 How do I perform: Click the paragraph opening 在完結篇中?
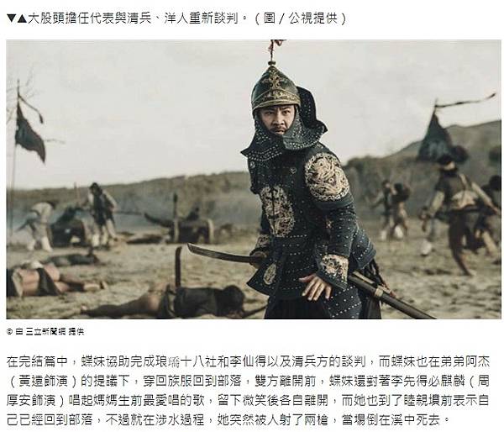click(x=37, y=362)
